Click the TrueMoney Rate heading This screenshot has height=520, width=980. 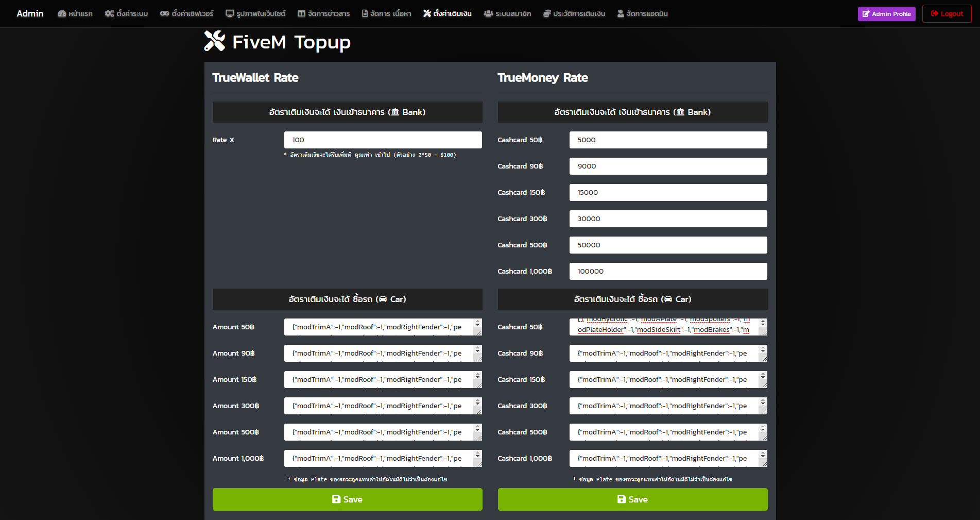(x=543, y=78)
